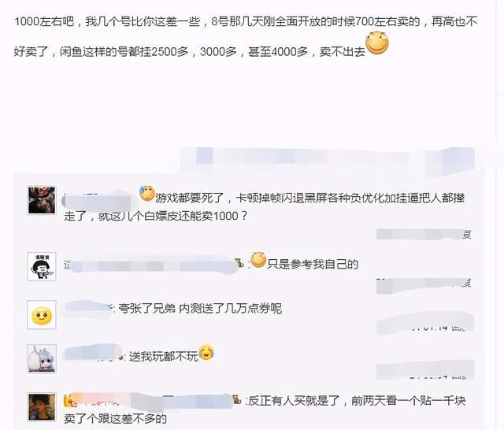Viewport: 504px width, 430px height.
Task: Click the reply link under the first comment
Action: 467,235
